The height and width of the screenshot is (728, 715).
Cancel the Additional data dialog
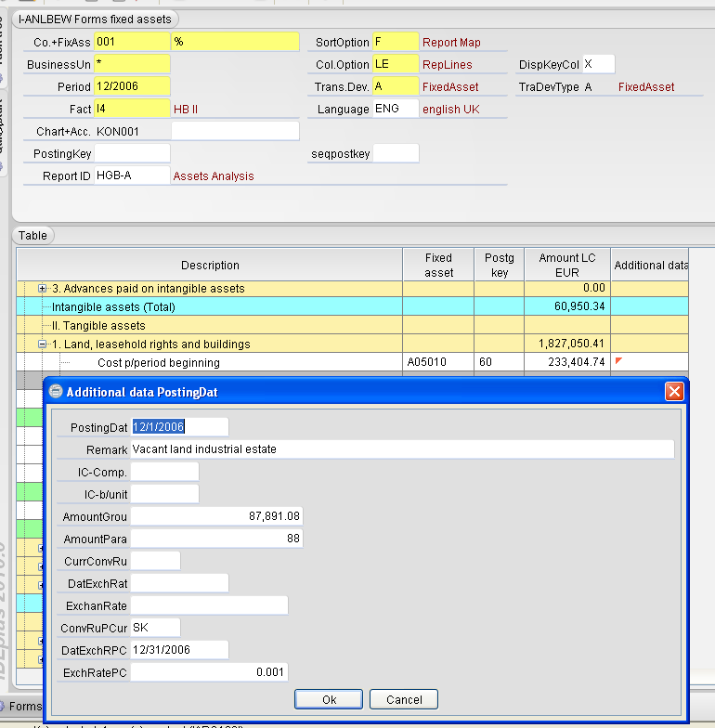pos(404,699)
